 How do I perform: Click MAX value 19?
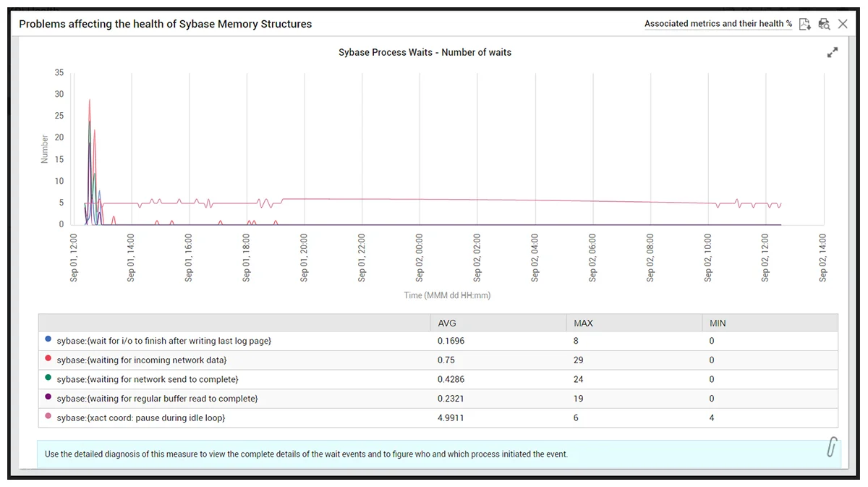pos(579,399)
